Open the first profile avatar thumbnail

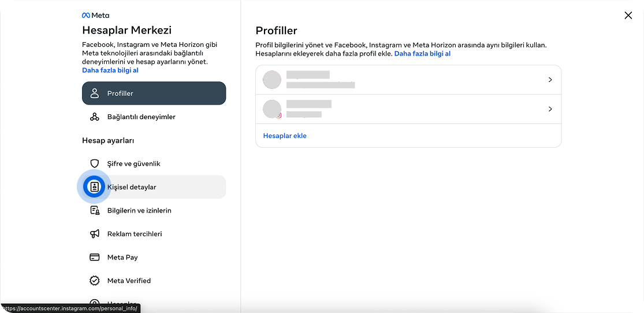coord(272,80)
